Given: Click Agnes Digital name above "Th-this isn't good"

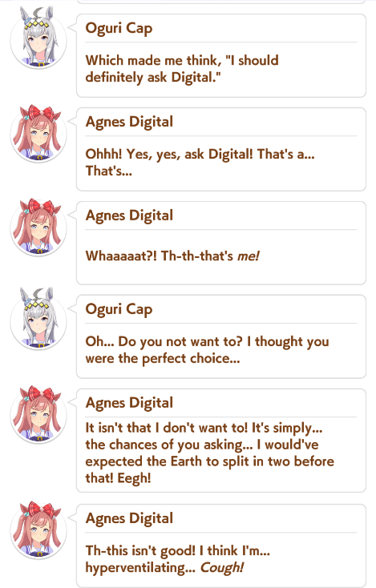Looking at the screenshot, I should pyautogui.click(x=129, y=518).
